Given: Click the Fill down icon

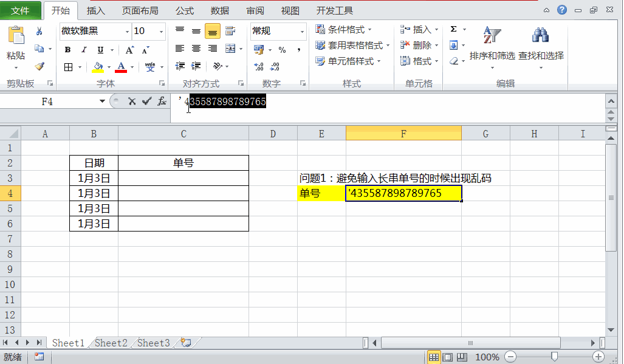Looking at the screenshot, I should pos(454,45).
